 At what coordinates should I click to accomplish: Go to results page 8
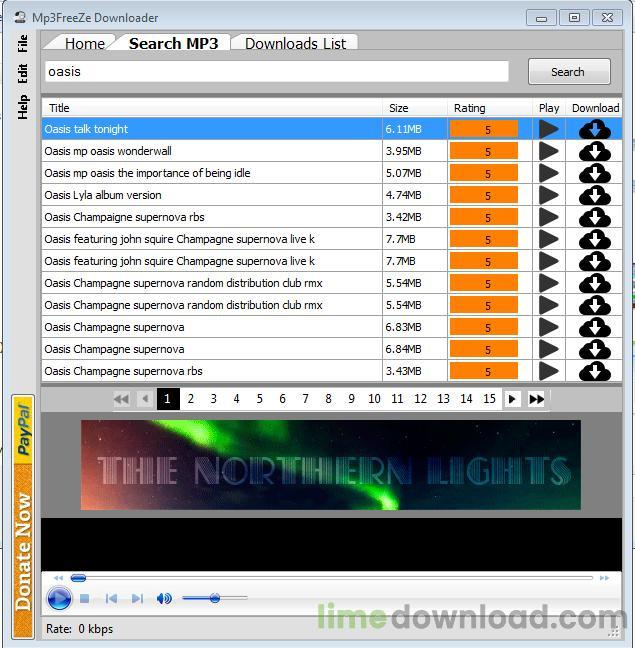328,399
